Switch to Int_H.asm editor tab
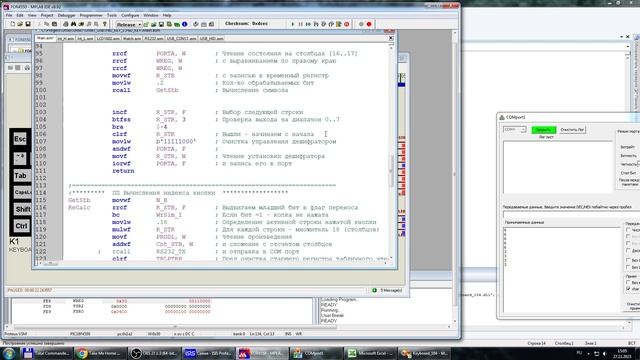The image size is (640, 360). (x=66, y=38)
